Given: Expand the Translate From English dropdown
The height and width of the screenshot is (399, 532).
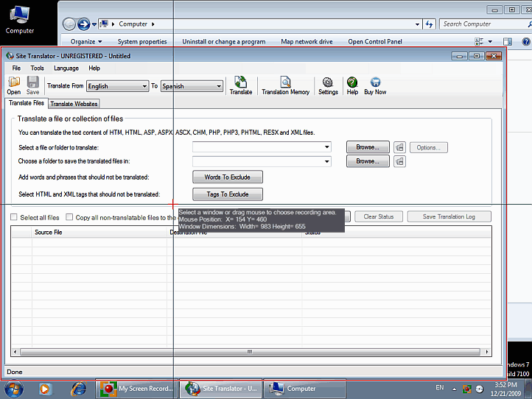Looking at the screenshot, I should pos(144,86).
